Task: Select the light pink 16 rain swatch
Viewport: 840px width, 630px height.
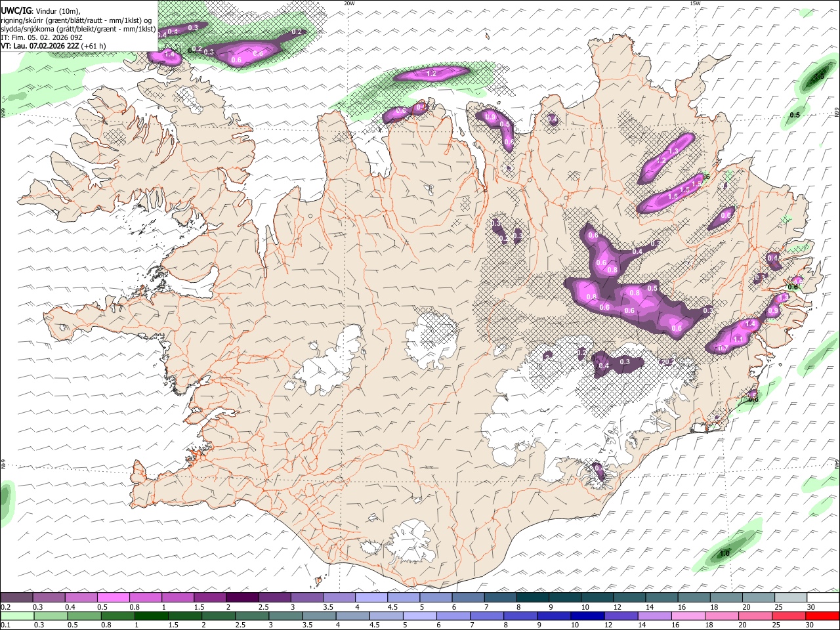Action: 689,616
